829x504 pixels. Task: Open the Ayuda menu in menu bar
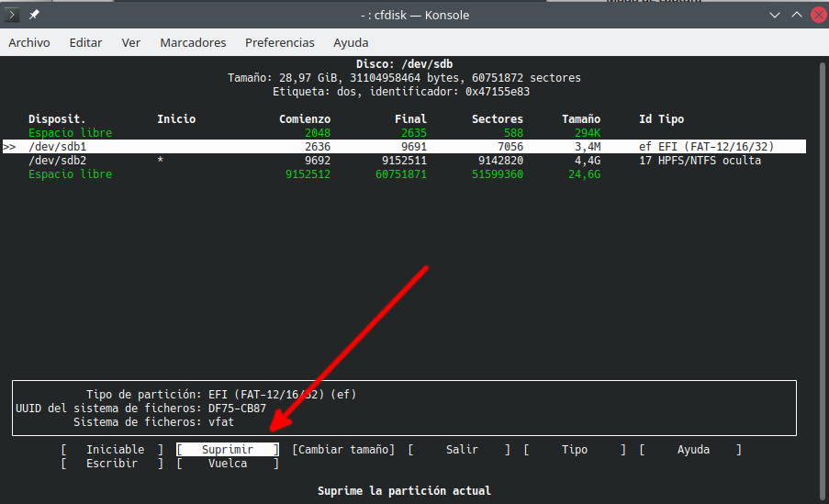point(351,42)
